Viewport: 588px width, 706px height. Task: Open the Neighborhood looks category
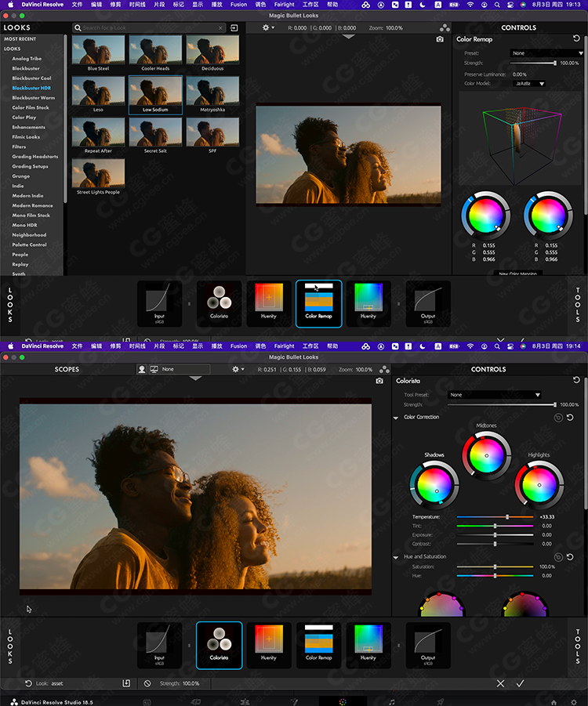(x=29, y=235)
